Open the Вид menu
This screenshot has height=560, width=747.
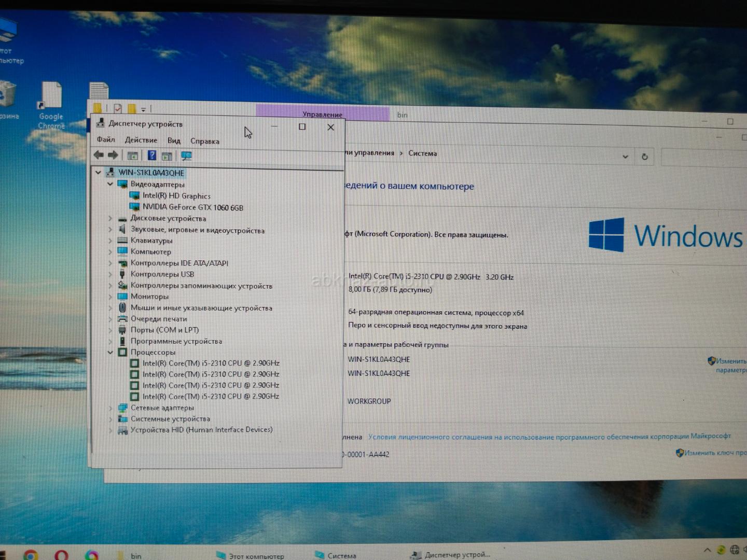pos(174,141)
